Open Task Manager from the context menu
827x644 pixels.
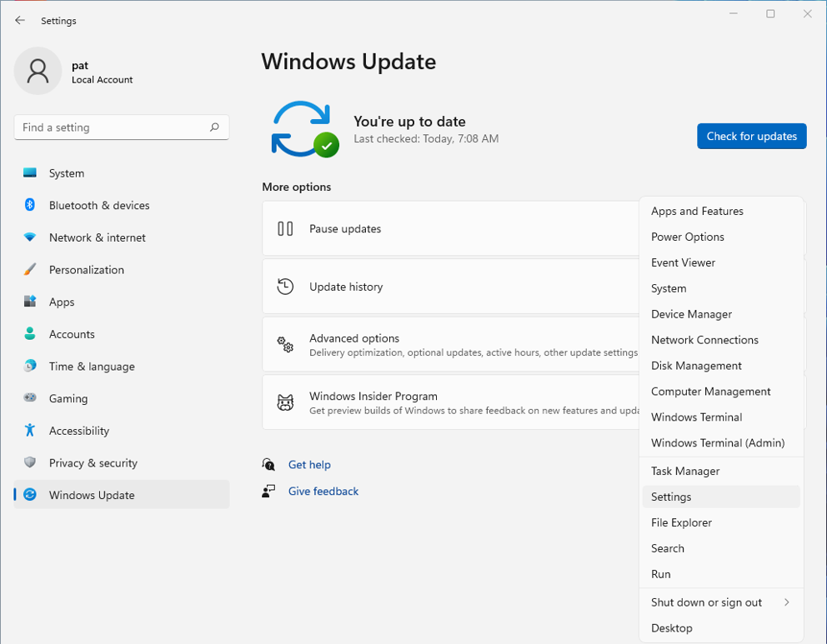[x=685, y=471]
